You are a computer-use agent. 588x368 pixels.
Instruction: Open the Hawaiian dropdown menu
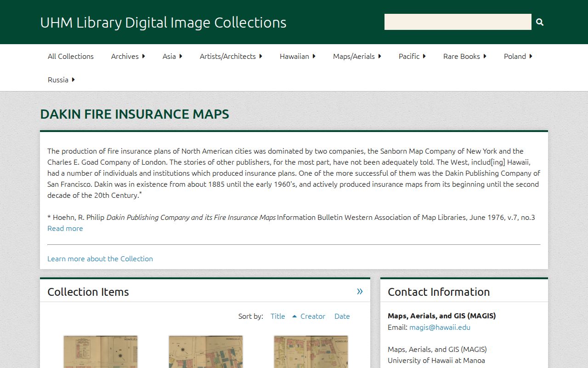298,56
